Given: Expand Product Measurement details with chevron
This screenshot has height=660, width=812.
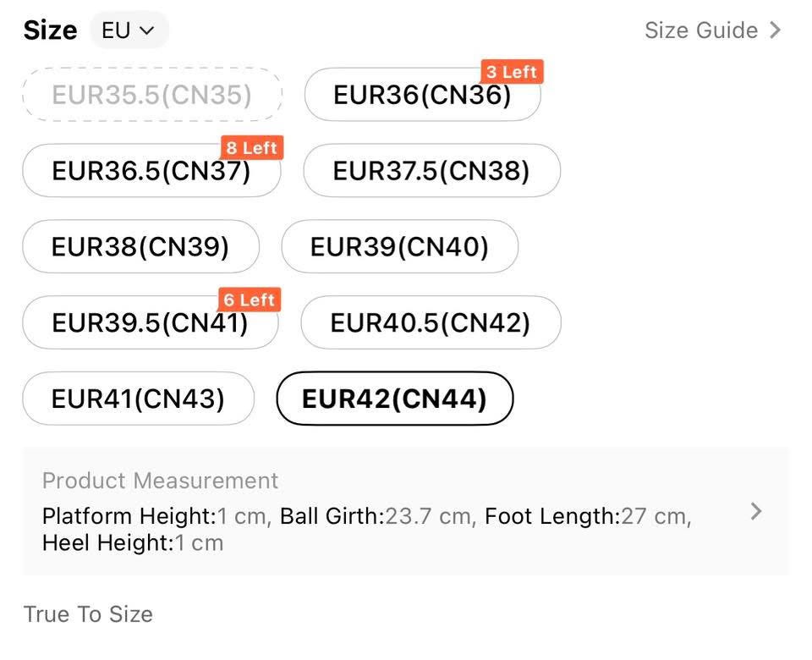Looking at the screenshot, I should pyautogui.click(x=756, y=511).
